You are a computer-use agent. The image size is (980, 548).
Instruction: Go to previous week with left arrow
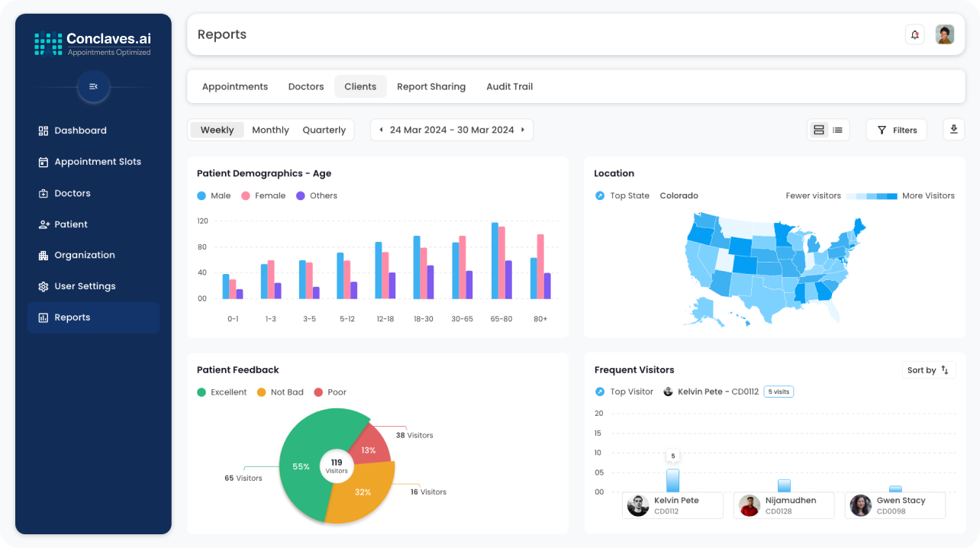click(381, 130)
